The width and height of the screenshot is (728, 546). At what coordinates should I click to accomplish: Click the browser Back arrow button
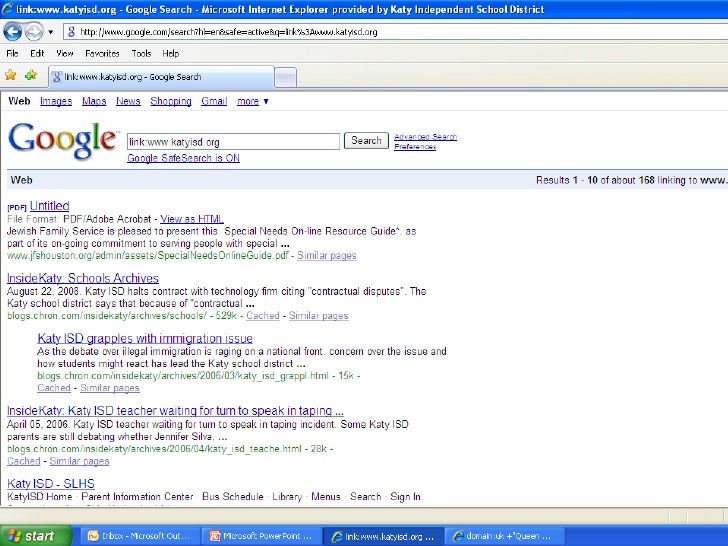(13, 32)
